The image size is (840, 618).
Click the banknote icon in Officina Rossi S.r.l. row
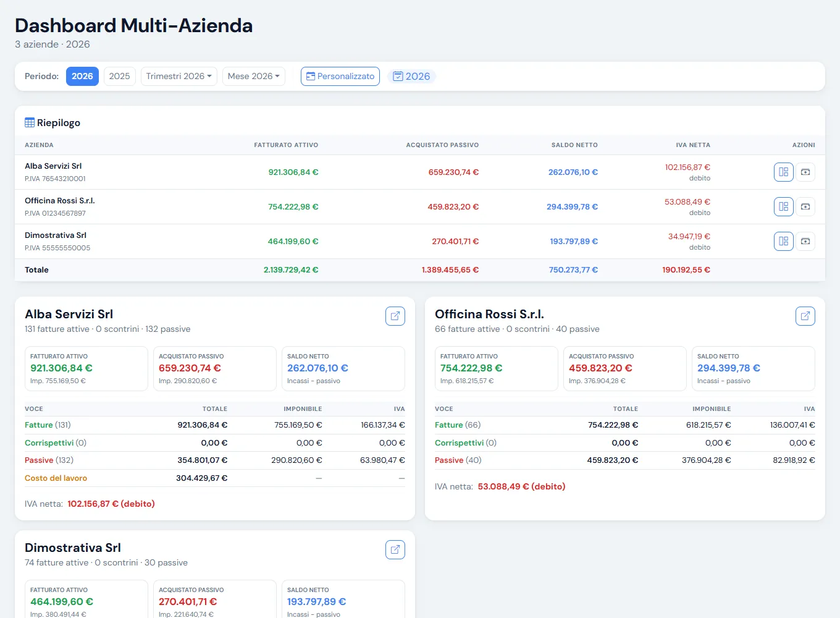805,206
